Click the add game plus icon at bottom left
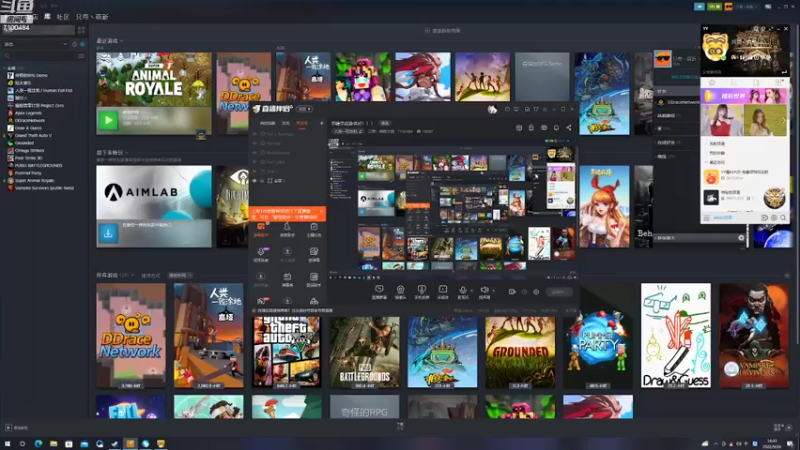The image size is (800, 450). pyautogui.click(x=8, y=428)
